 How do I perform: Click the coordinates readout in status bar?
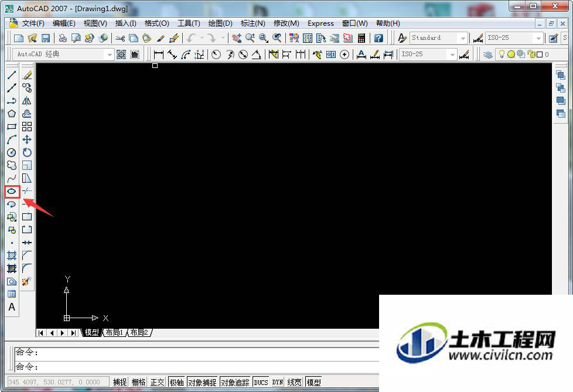[x=58, y=382]
